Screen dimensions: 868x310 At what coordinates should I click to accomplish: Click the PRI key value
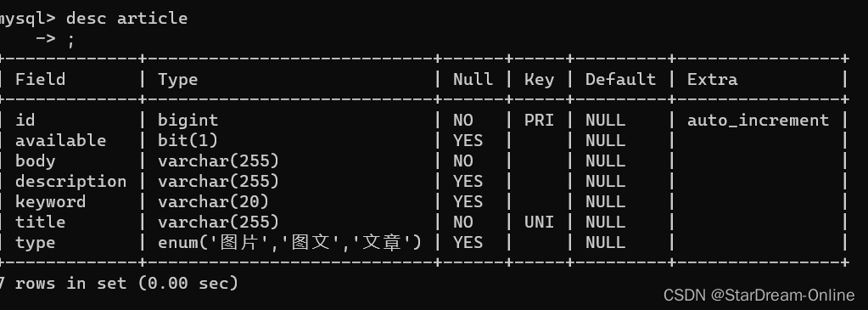pyautogui.click(x=539, y=120)
